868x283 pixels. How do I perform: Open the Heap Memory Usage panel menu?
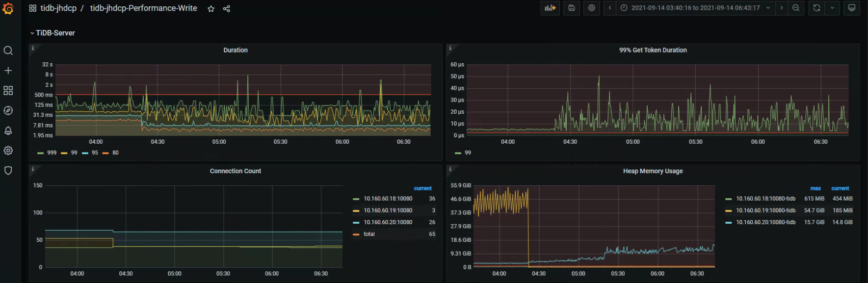pos(653,171)
